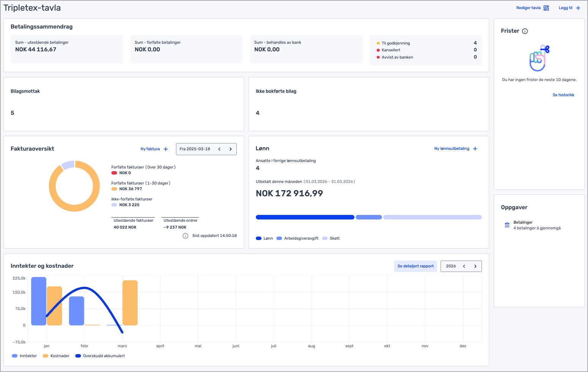The image size is (588, 372).
Task: Open the Se historikk link
Action: [x=563, y=95]
